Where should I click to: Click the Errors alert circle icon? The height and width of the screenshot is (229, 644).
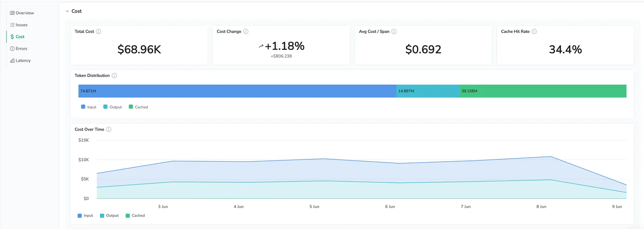[12, 49]
